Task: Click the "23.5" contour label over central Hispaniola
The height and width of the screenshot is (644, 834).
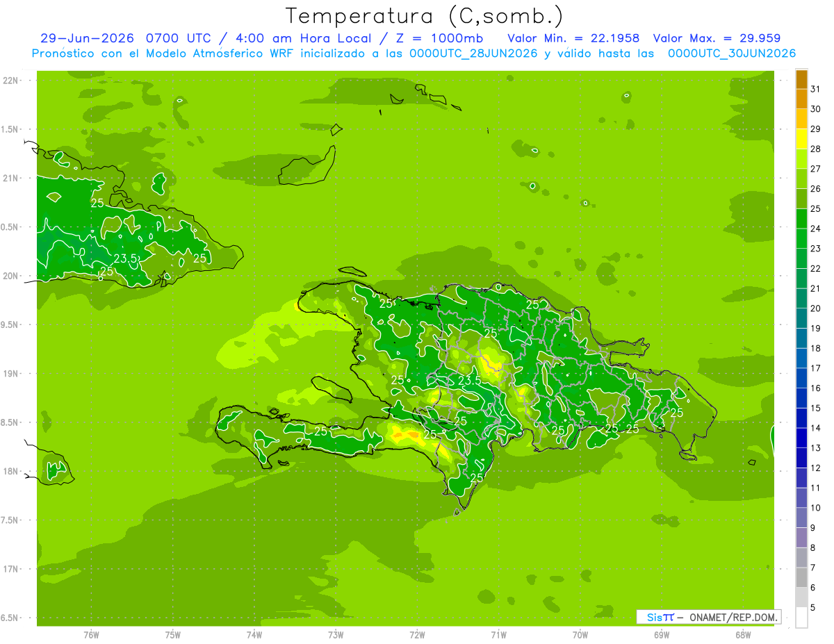Action: click(x=470, y=381)
